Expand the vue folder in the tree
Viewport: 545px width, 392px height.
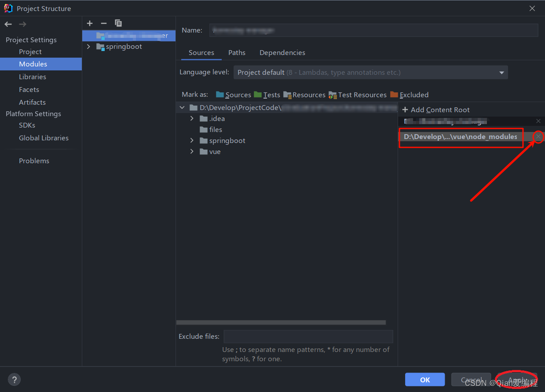click(191, 151)
